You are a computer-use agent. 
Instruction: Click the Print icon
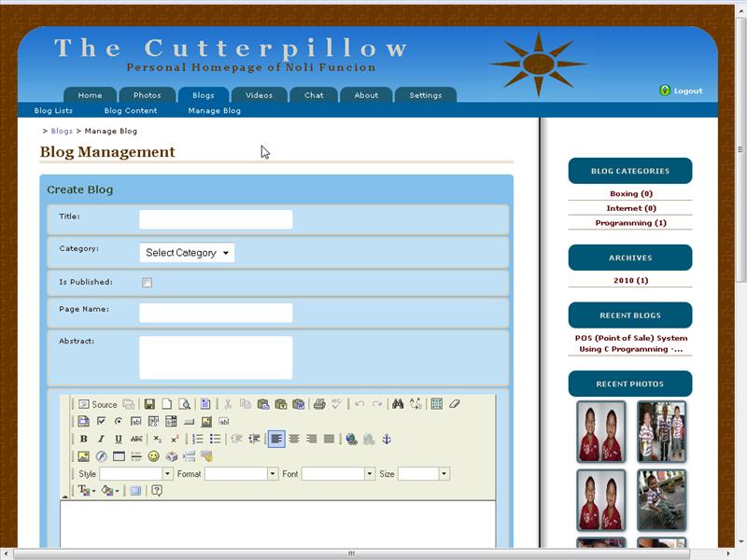coord(319,404)
